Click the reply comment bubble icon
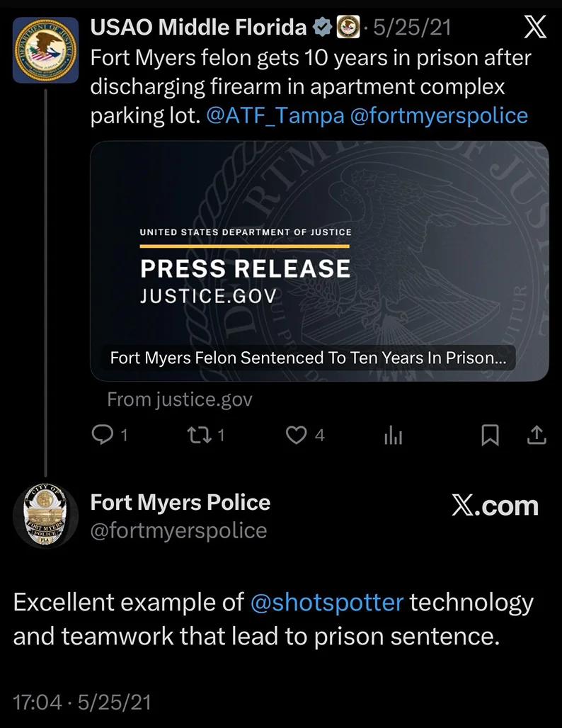Image resolution: width=562 pixels, height=728 pixels. click(103, 435)
